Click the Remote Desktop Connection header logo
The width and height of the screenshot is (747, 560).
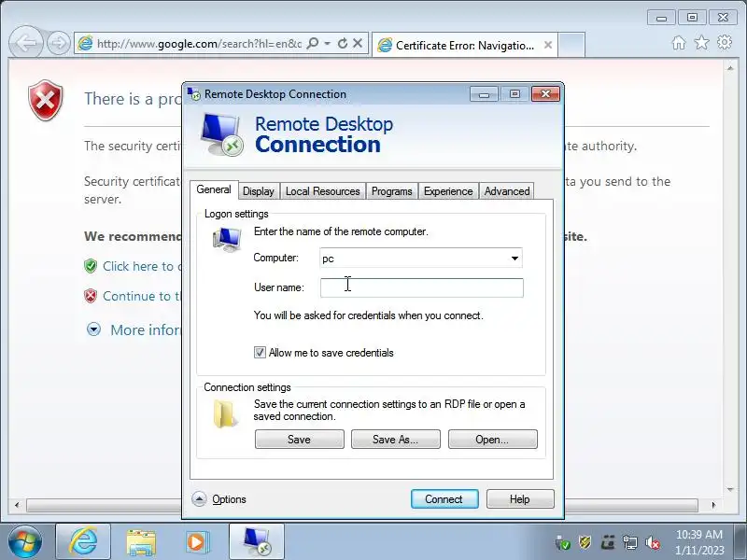(221, 134)
